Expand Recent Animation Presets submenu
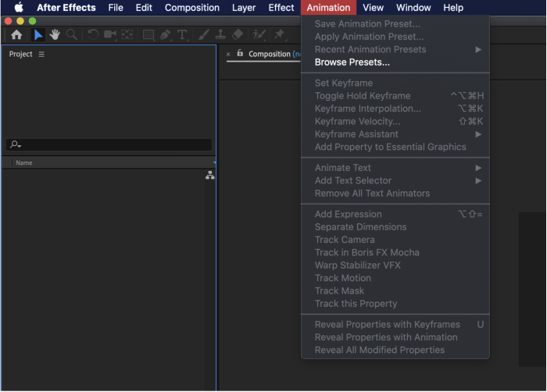Viewport: 547px width, 392px height. point(395,49)
